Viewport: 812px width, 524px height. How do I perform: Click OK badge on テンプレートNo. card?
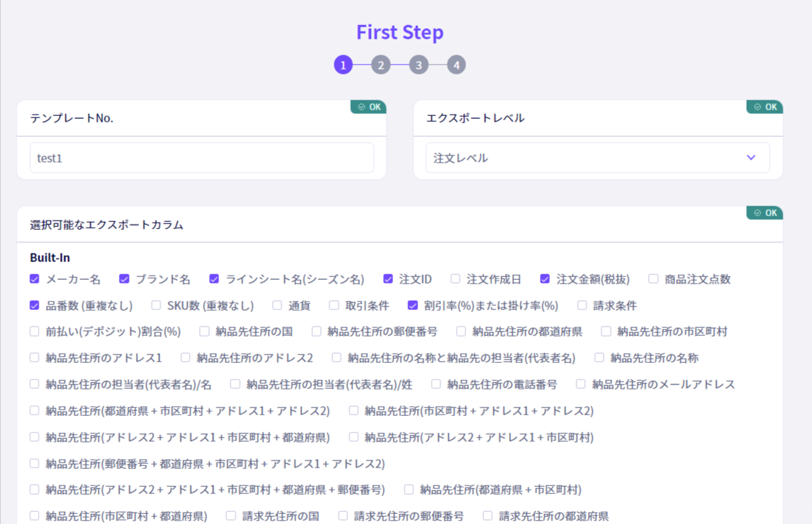tap(369, 107)
